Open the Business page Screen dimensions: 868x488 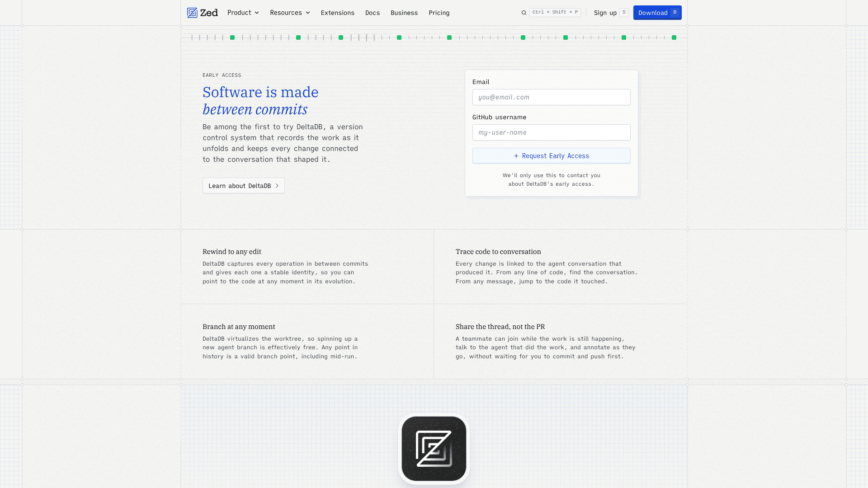404,13
